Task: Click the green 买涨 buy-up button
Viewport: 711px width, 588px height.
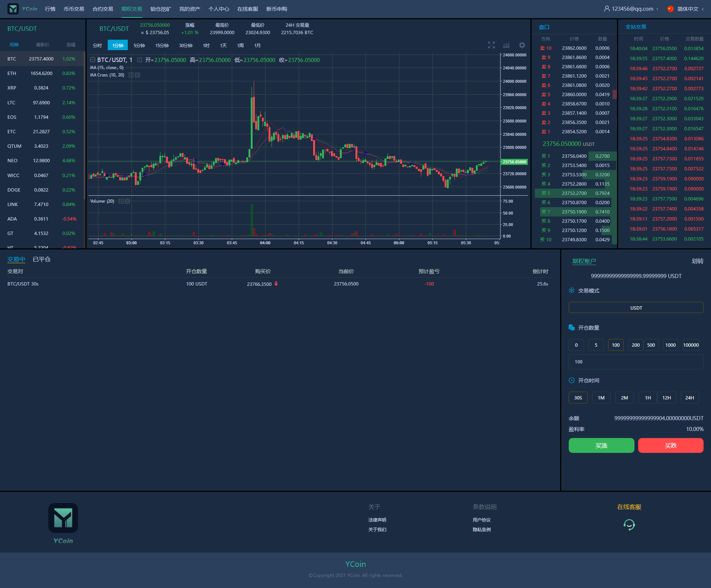Action: pos(601,445)
